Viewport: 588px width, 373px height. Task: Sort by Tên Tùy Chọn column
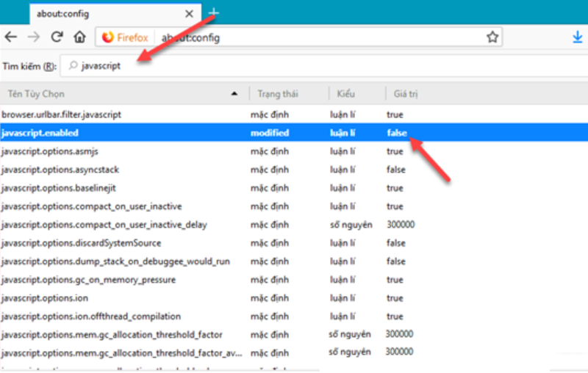[123, 94]
